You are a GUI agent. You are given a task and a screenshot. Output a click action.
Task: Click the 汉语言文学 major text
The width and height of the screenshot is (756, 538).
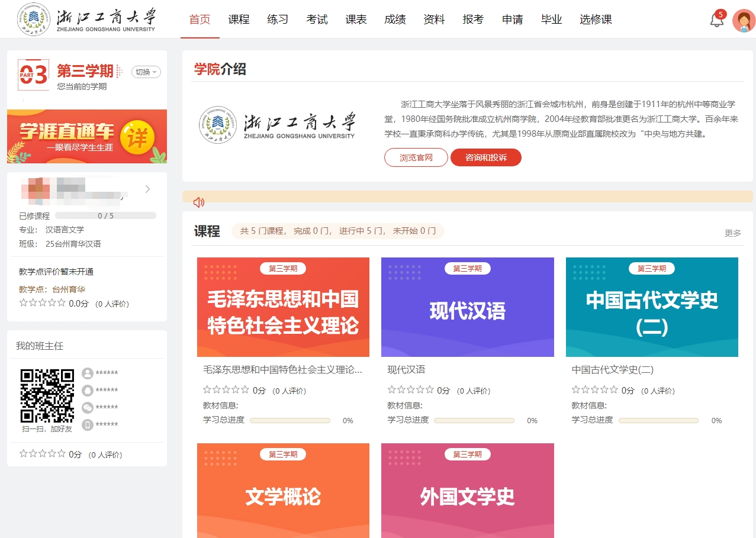65,230
